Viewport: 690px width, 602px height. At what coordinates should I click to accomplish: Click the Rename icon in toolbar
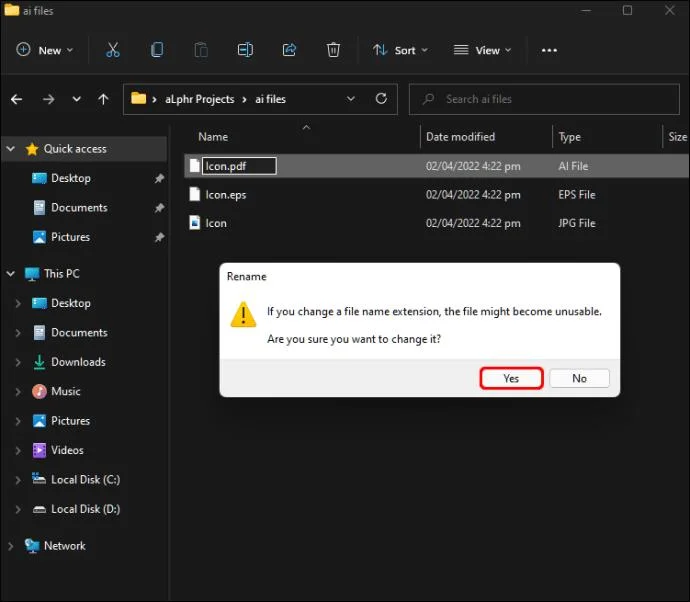click(x=245, y=50)
